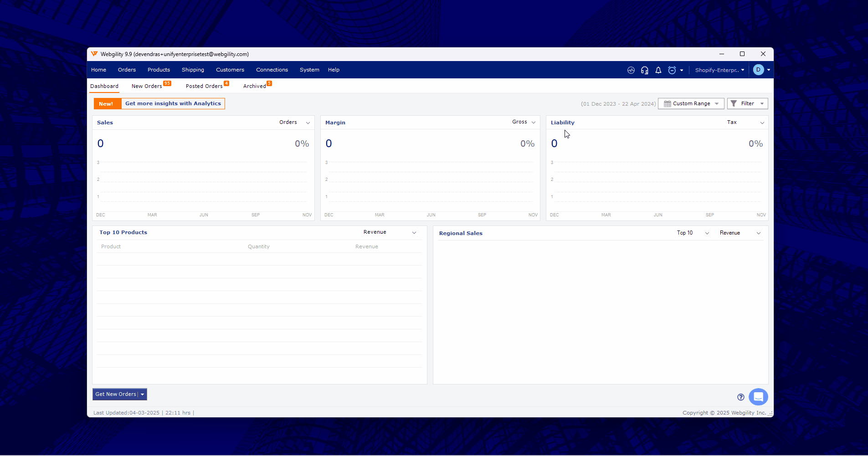The width and height of the screenshot is (868, 456).
Task: Open the notifications bell
Action: (x=658, y=70)
